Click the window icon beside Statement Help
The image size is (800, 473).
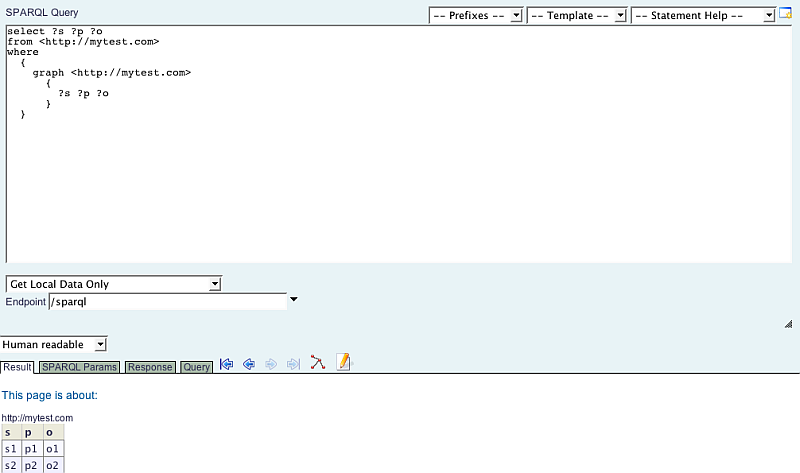click(785, 13)
